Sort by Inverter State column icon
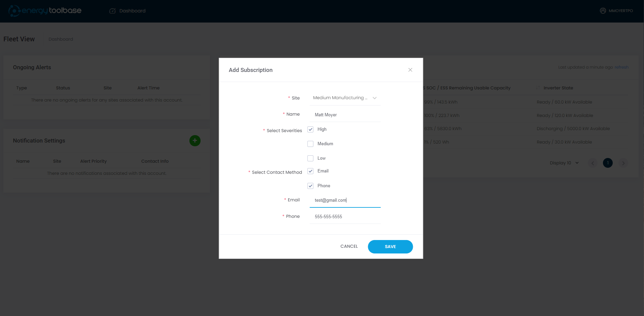Image resolution: width=644 pixels, height=316 pixels. [538, 88]
